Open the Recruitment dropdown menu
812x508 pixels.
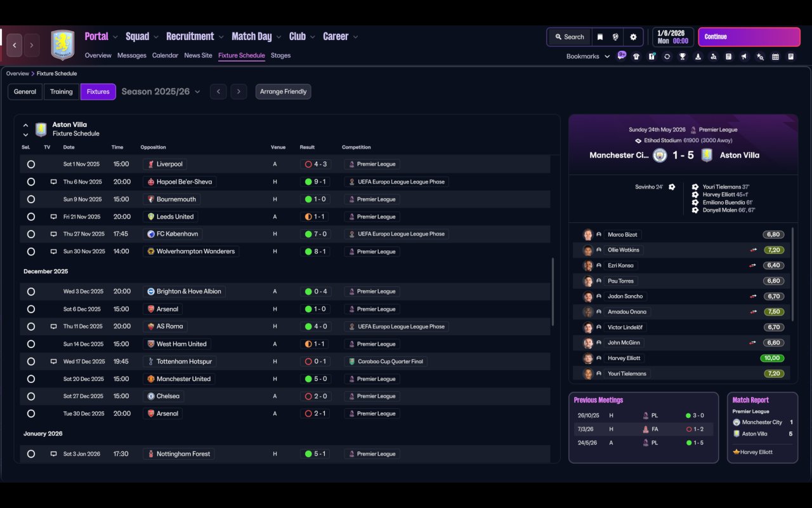coord(195,36)
